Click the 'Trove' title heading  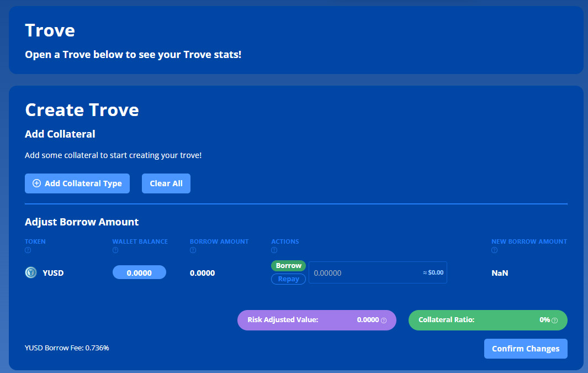[x=50, y=30]
